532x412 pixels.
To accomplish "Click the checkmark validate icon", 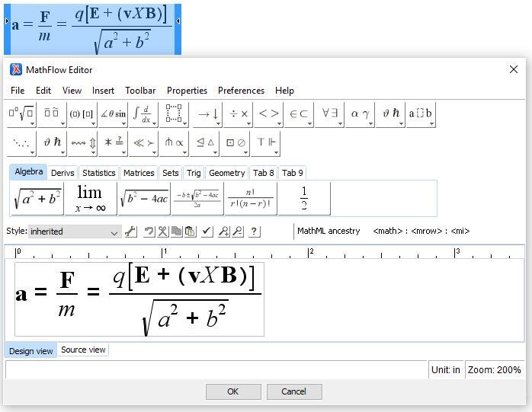I will (x=207, y=232).
